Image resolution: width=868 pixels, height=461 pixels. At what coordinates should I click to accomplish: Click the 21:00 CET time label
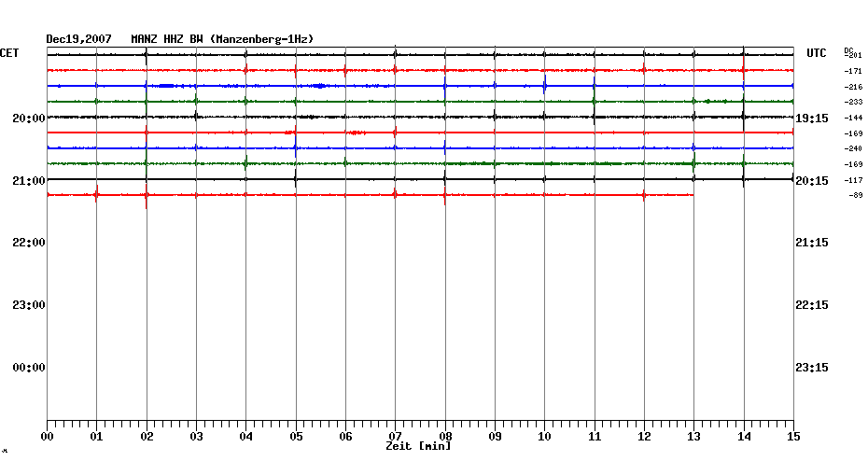29,180
